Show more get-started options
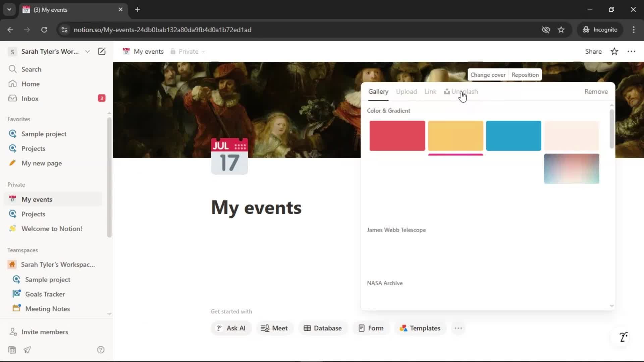Screen dimensions: 644x362 pyautogui.click(x=458, y=328)
